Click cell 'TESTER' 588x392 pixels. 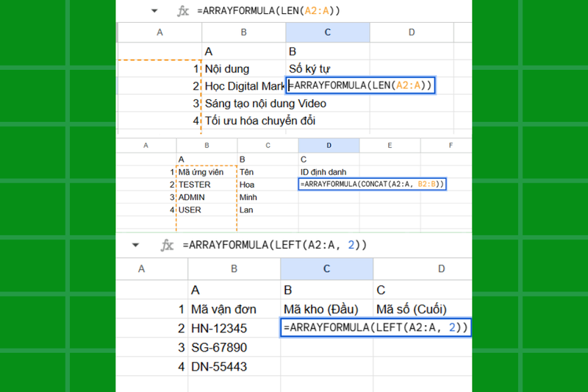pos(207,185)
